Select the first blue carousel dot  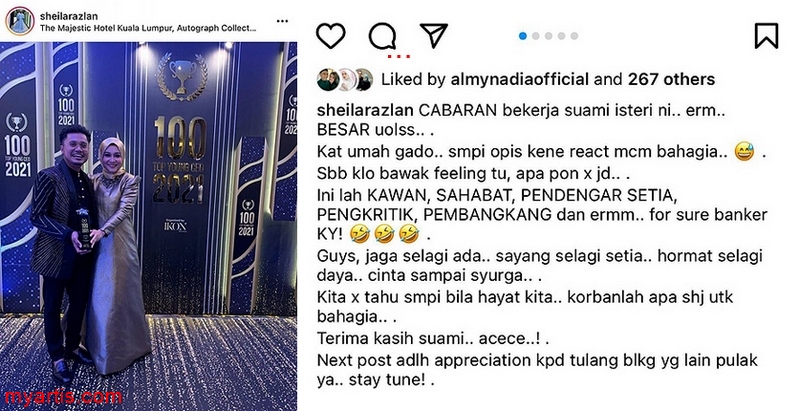522,36
